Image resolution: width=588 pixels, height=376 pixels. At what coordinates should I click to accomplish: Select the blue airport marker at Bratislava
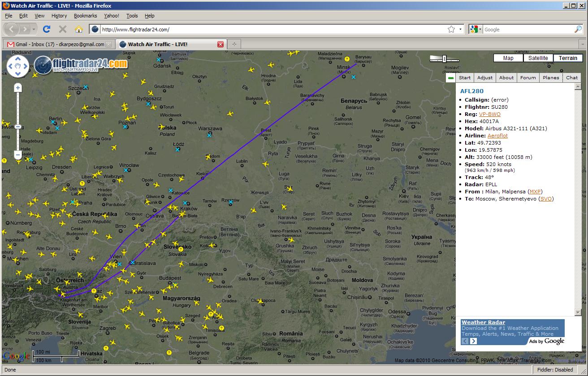[132, 262]
